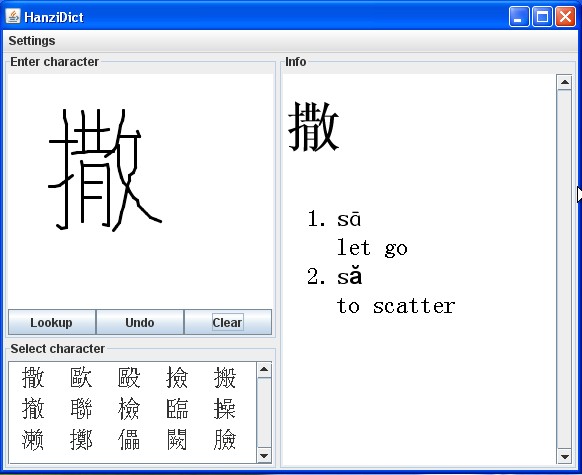Select candidate character 歐
Image resolution: width=582 pixels, height=475 pixels.
pyautogui.click(x=81, y=377)
